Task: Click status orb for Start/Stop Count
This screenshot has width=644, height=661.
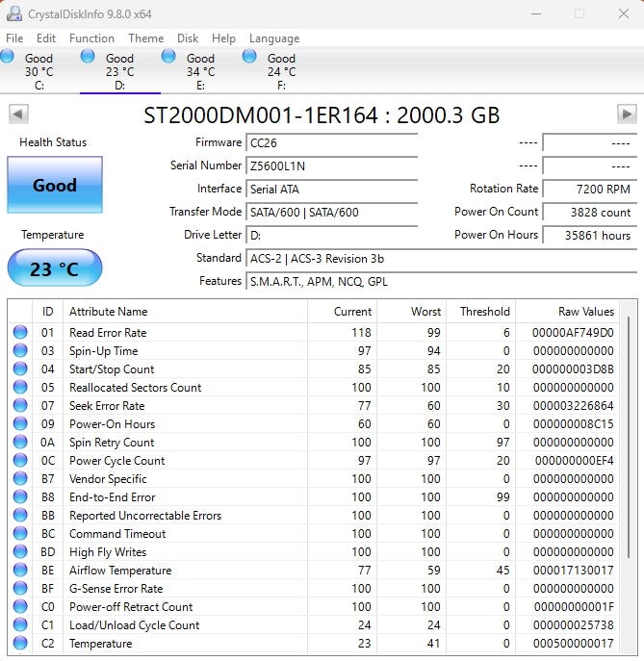Action: point(20,369)
